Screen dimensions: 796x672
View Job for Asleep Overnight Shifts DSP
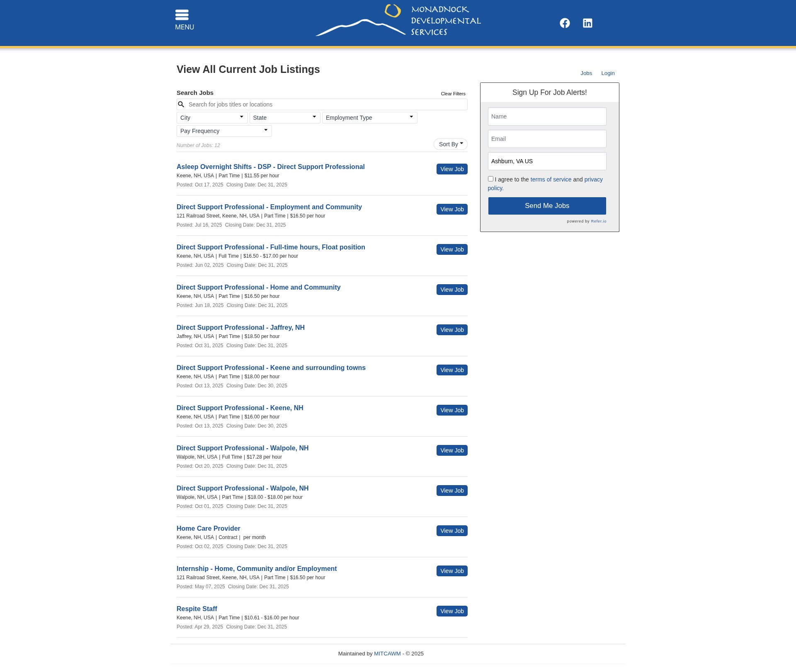452,169
